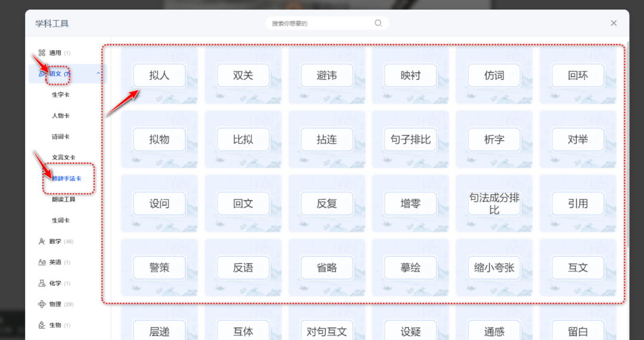Viewport: 644px width, 340px height.
Task: Click the 化学 flask icon
Action: pos(42,283)
